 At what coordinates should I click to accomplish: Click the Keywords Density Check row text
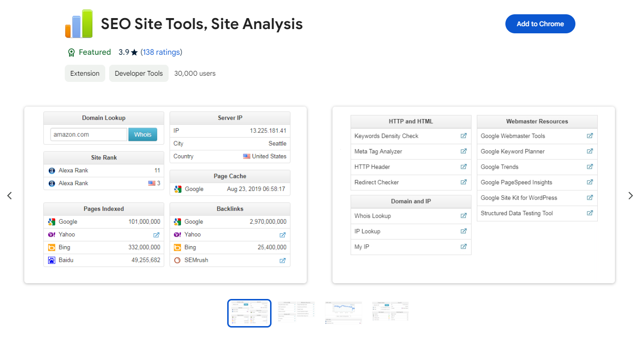(x=386, y=136)
